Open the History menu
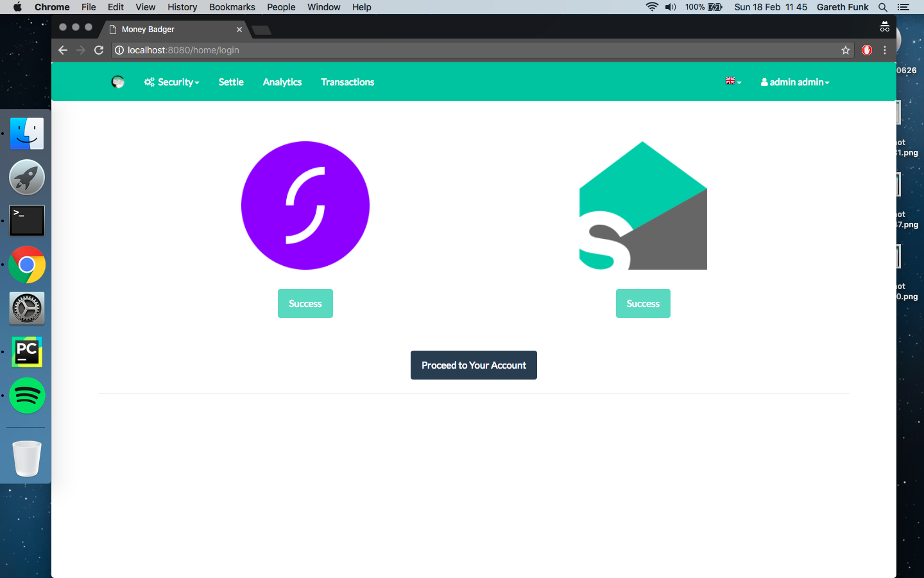924x578 pixels. click(182, 7)
